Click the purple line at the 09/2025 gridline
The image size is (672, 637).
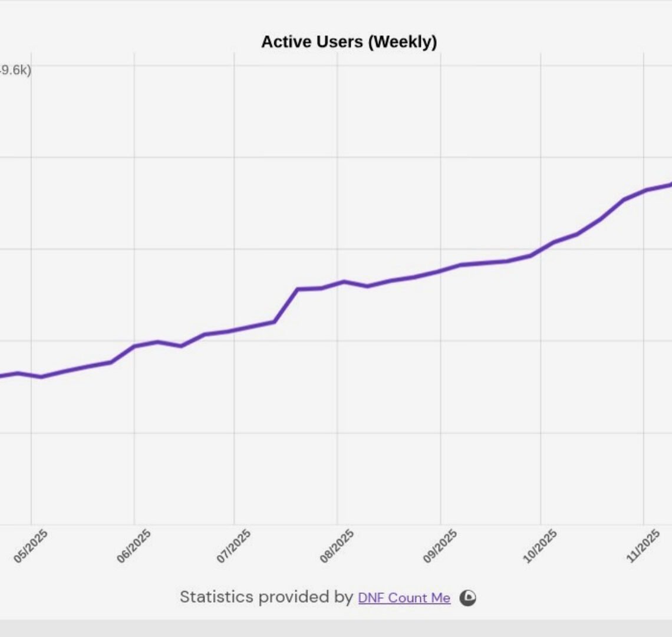click(440, 271)
